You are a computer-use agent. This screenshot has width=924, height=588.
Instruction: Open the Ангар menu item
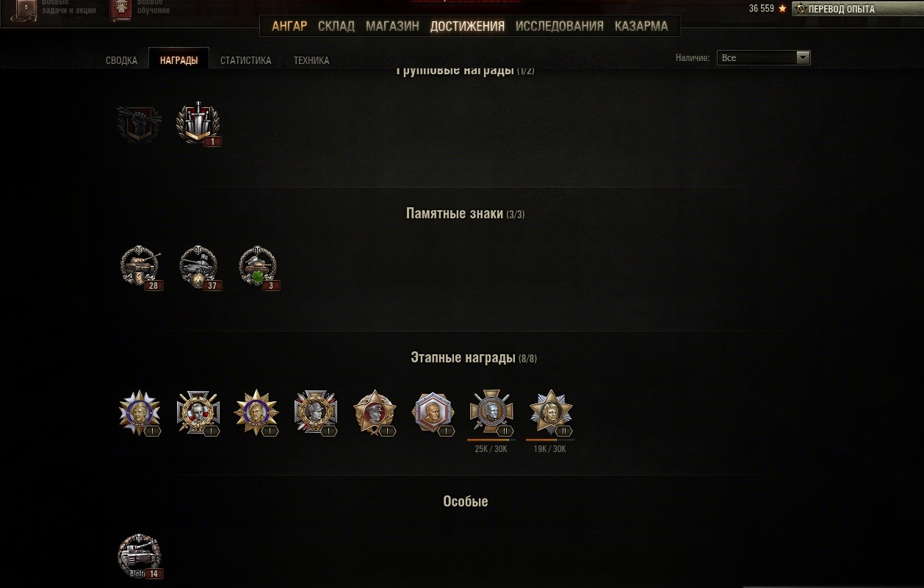289,26
